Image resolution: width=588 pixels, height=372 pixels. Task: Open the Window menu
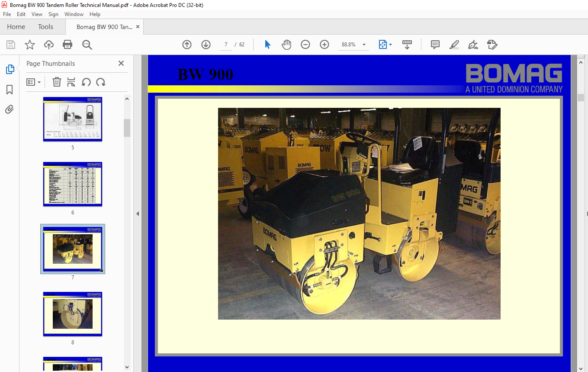tap(74, 14)
